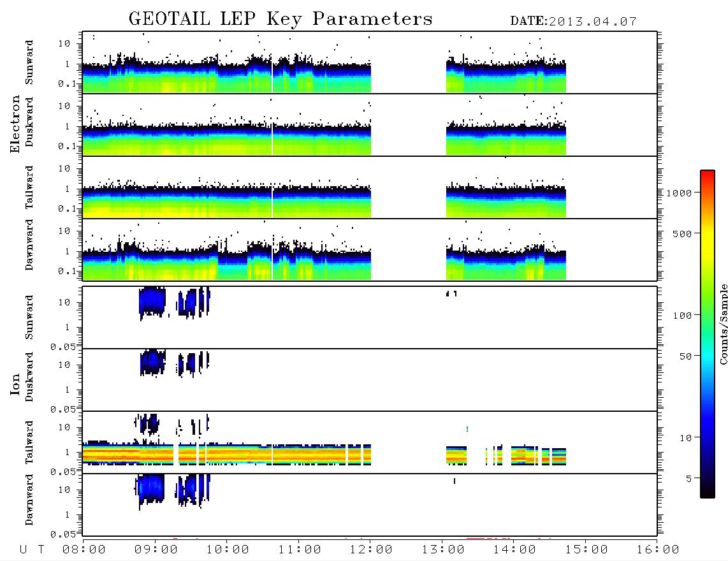Click the 100 colorbar tick label
The width and height of the screenshot is (728, 561).
point(683,316)
